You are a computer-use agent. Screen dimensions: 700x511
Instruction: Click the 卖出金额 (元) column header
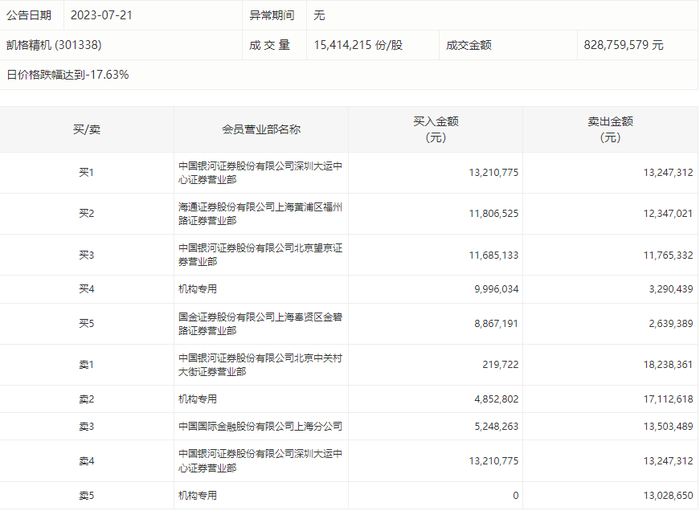[610, 129]
